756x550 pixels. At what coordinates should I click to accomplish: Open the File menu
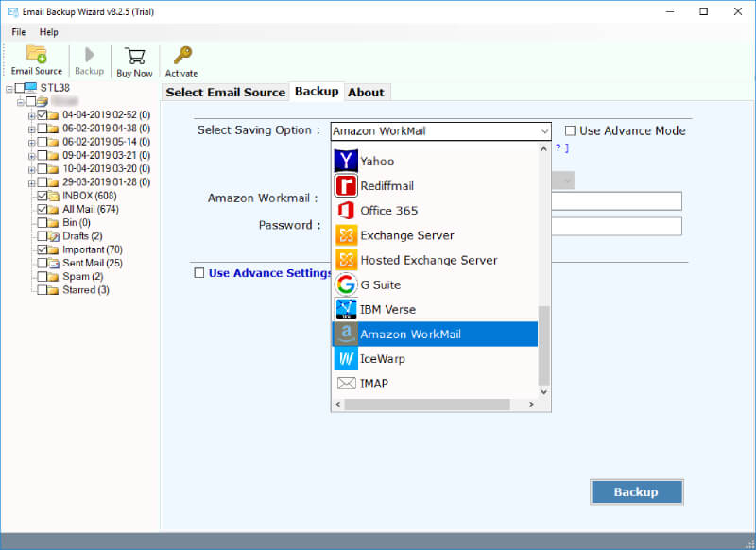click(x=18, y=31)
